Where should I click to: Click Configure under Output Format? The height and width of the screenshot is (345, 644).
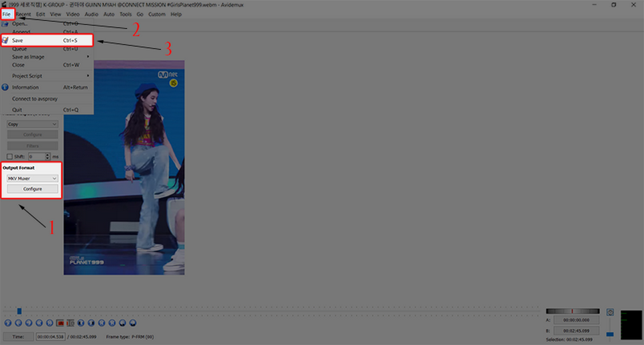coord(32,189)
